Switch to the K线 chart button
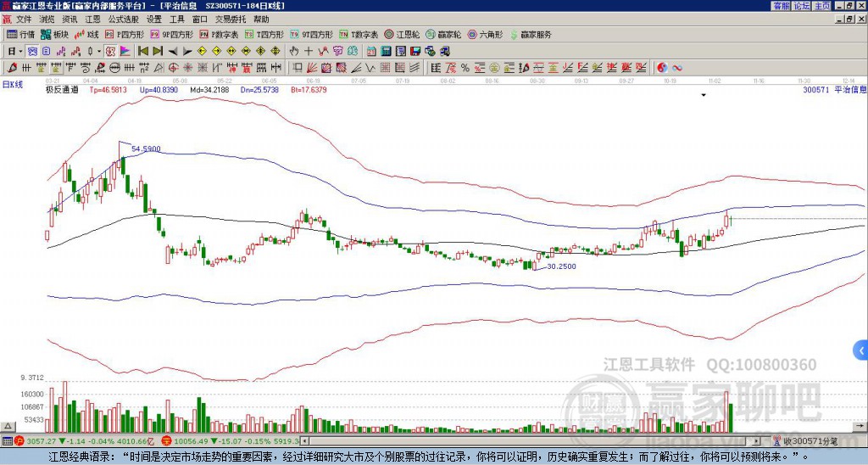 tap(86, 34)
